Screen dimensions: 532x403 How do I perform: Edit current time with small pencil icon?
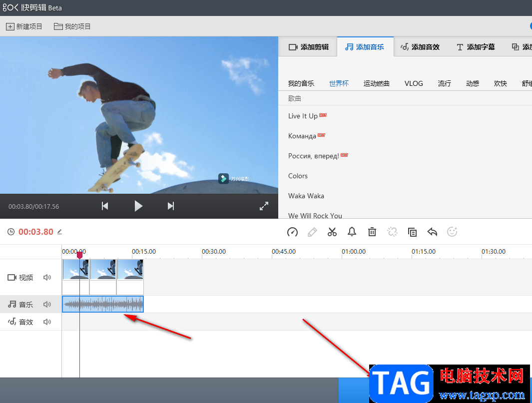60,232
